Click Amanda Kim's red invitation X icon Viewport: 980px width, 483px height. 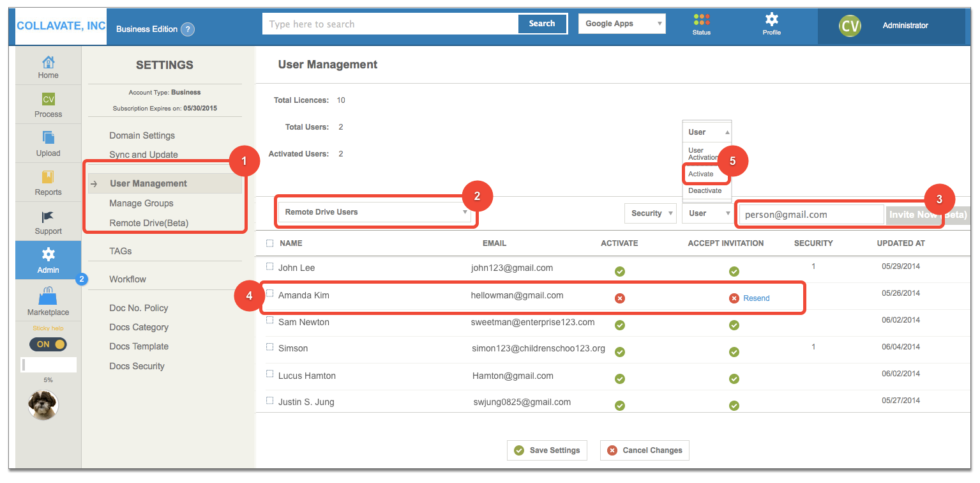pos(734,298)
